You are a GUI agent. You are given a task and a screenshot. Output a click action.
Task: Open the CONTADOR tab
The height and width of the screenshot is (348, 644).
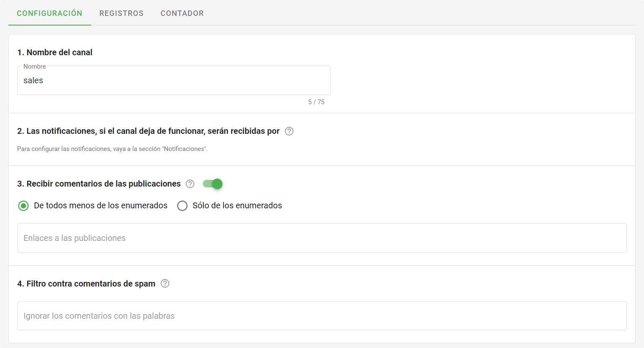182,13
